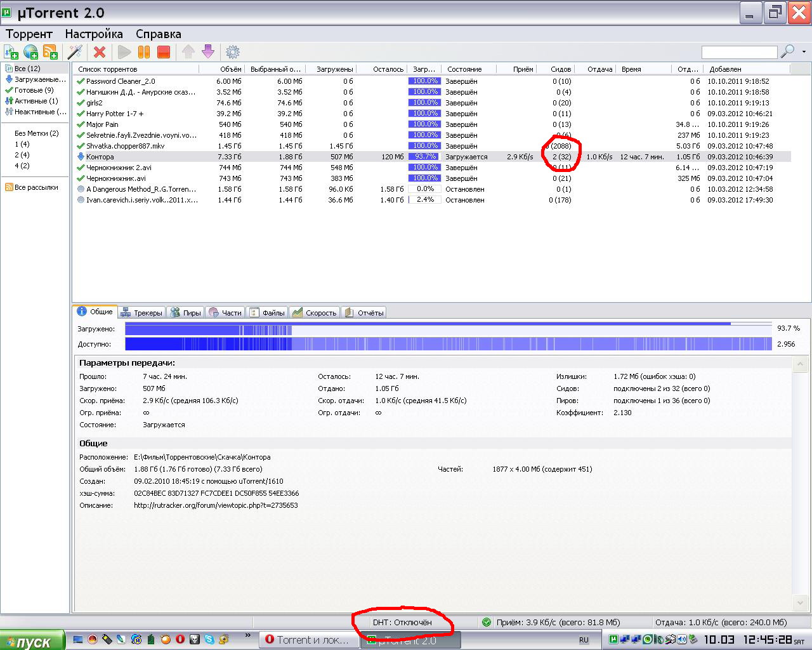
Task: Switch to Трекеры tab
Action: 142,312
